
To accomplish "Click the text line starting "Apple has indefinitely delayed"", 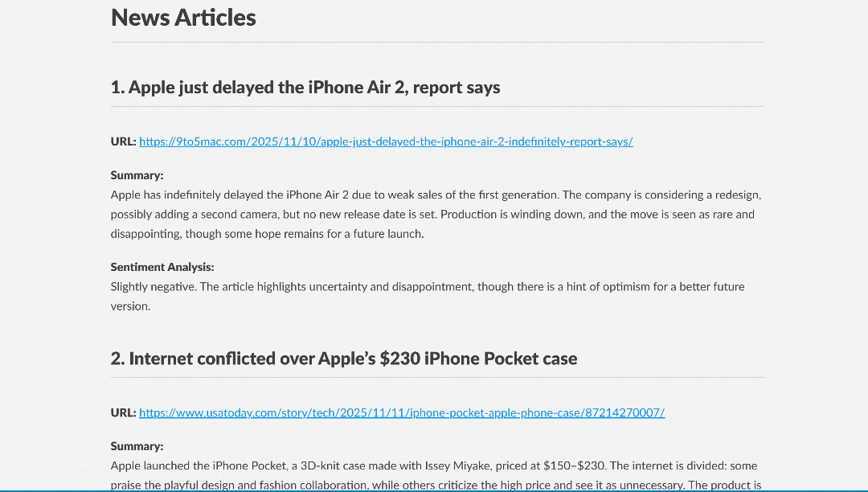I will pyautogui.click(x=436, y=195).
